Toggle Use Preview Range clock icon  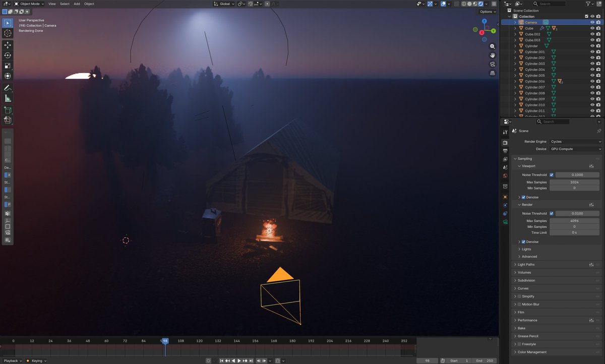click(443, 360)
